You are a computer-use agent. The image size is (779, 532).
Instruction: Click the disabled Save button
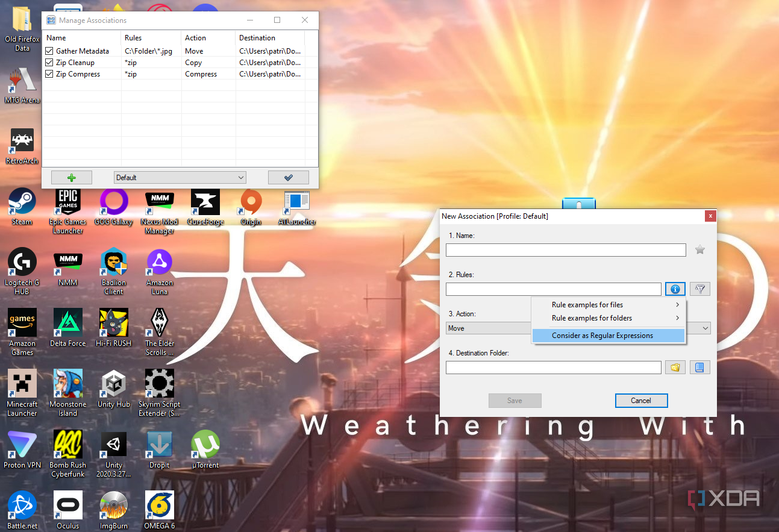(x=515, y=401)
